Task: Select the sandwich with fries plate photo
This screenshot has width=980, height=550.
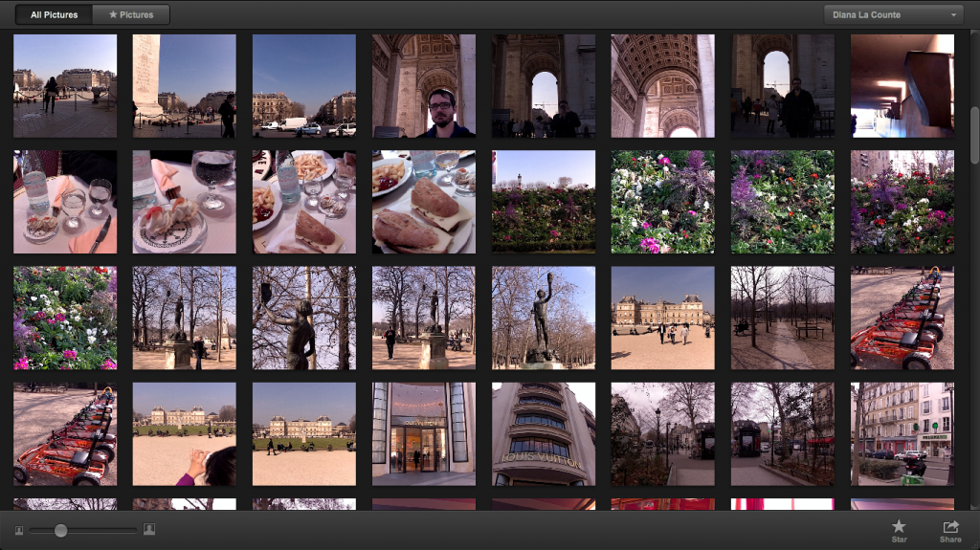Action: pyautogui.click(x=303, y=202)
